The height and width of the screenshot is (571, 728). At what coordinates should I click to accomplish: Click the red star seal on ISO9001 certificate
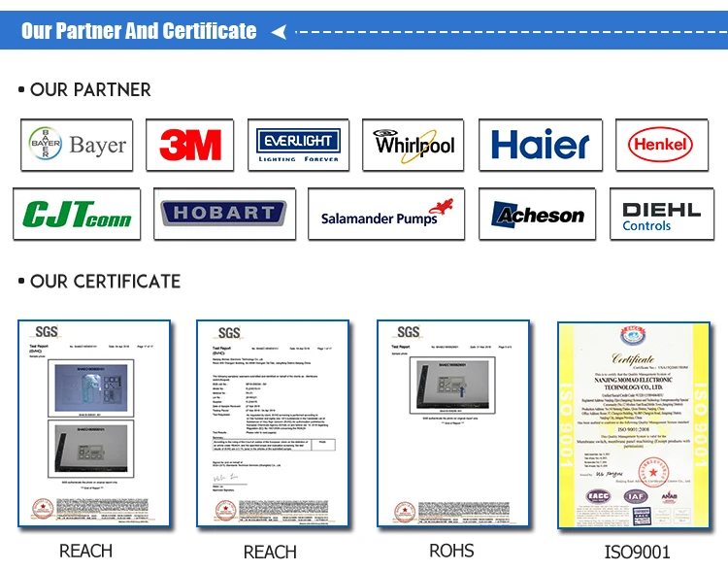click(653, 472)
